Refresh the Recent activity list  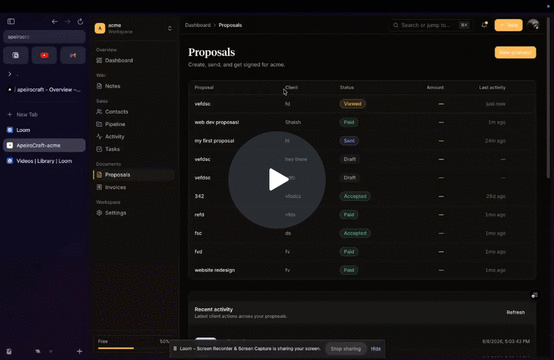pos(515,312)
